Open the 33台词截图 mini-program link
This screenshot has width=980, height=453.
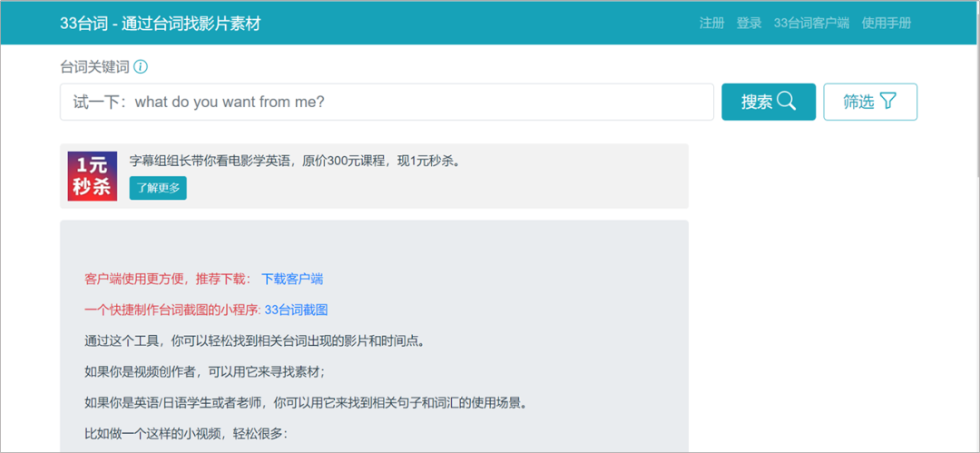tap(296, 310)
